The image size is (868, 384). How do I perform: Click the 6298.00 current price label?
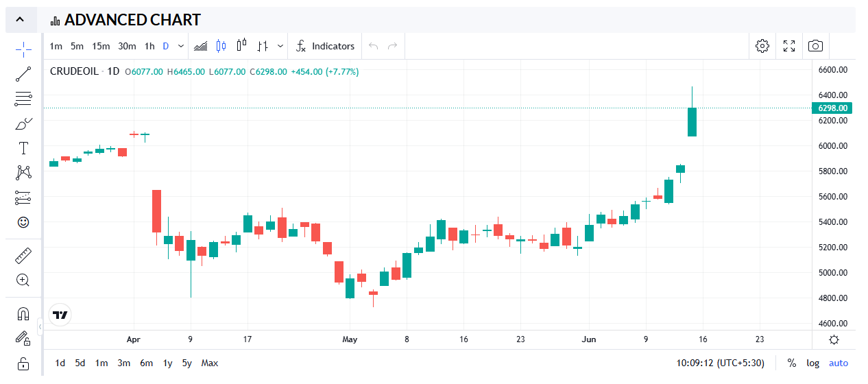tap(831, 108)
